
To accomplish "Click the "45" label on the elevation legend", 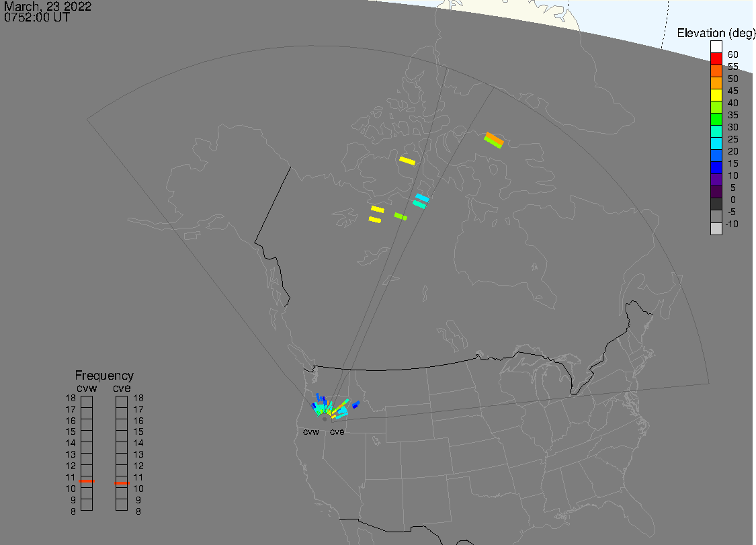I will click(733, 91).
